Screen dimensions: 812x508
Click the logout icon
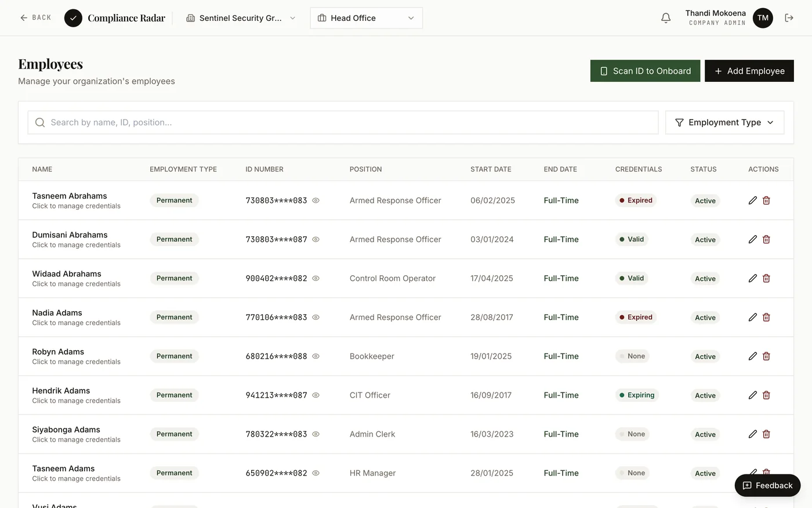pyautogui.click(x=789, y=18)
